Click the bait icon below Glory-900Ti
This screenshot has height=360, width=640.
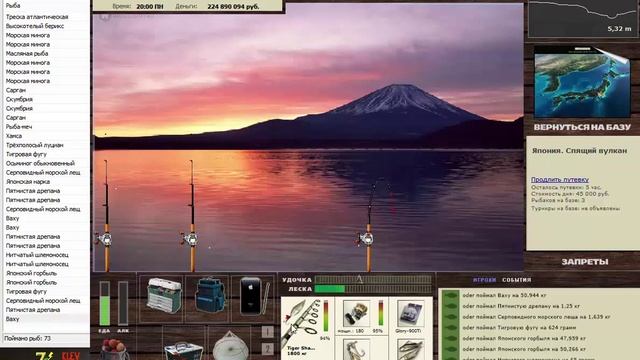click(410, 350)
